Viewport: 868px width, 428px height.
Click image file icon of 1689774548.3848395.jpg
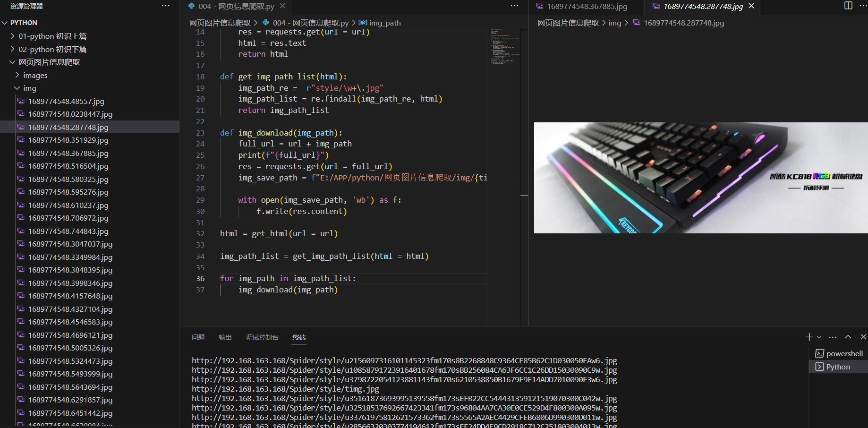[x=21, y=270]
